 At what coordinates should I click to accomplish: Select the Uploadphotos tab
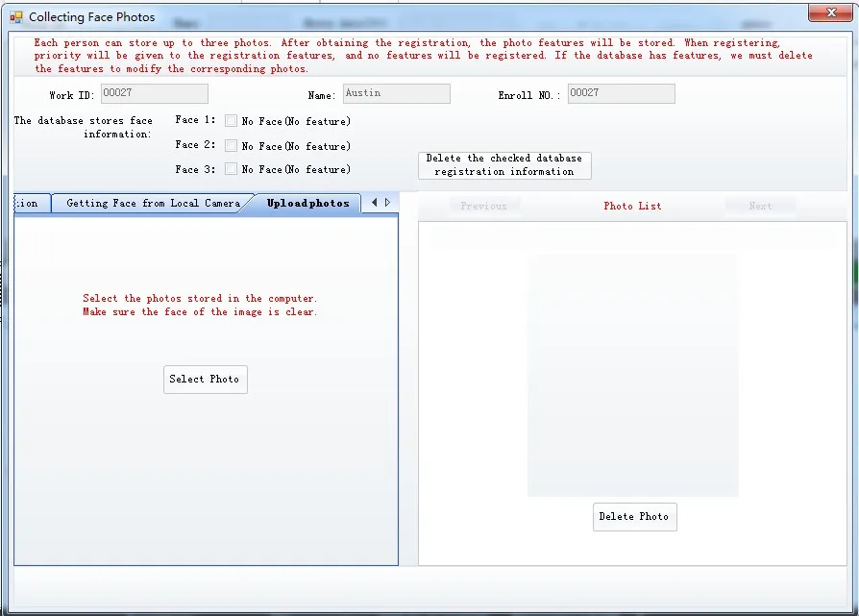click(x=307, y=204)
